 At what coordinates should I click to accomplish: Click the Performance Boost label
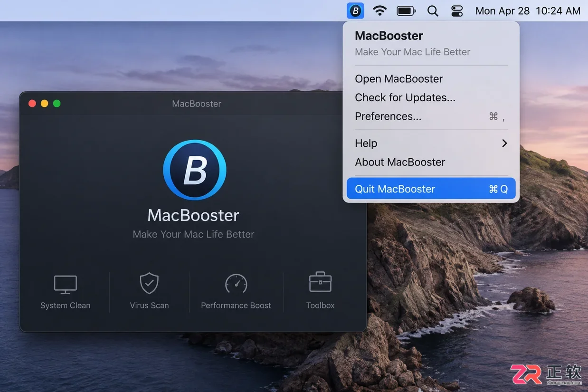(x=236, y=306)
